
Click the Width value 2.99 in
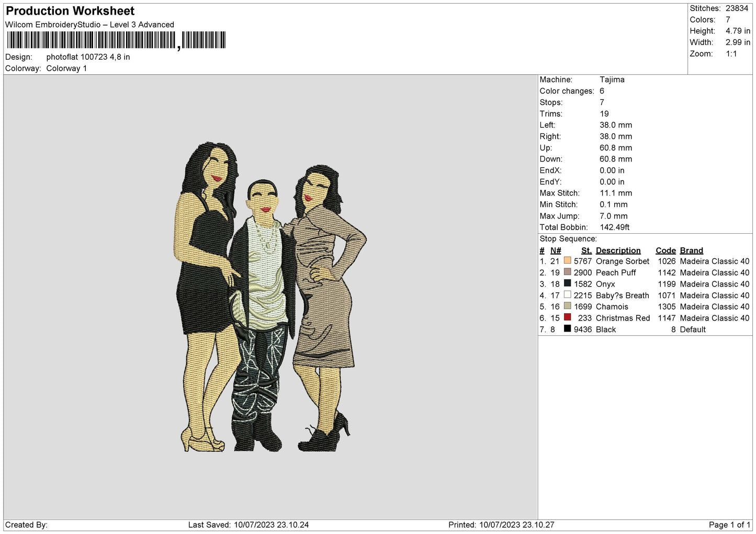[738, 42]
